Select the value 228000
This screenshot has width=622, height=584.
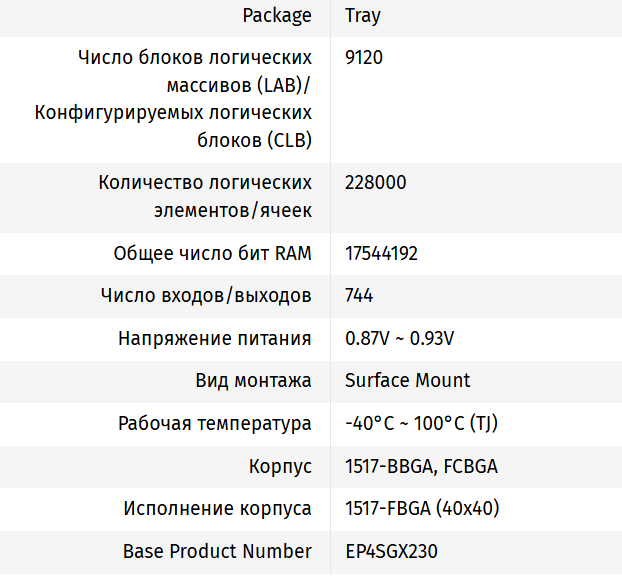375,184
